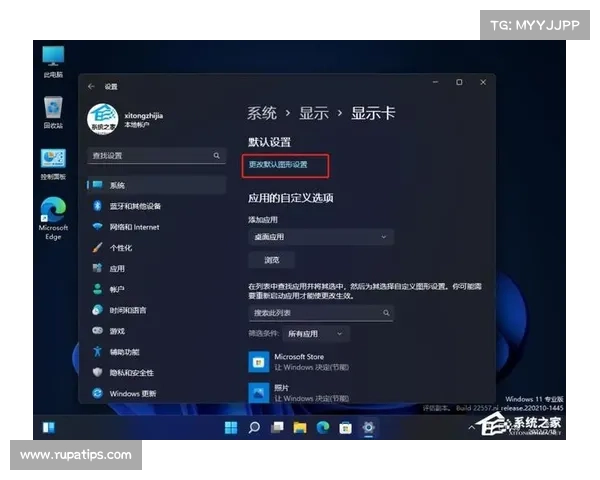
Task: Click the accessibility figure icon
Action: (97, 351)
